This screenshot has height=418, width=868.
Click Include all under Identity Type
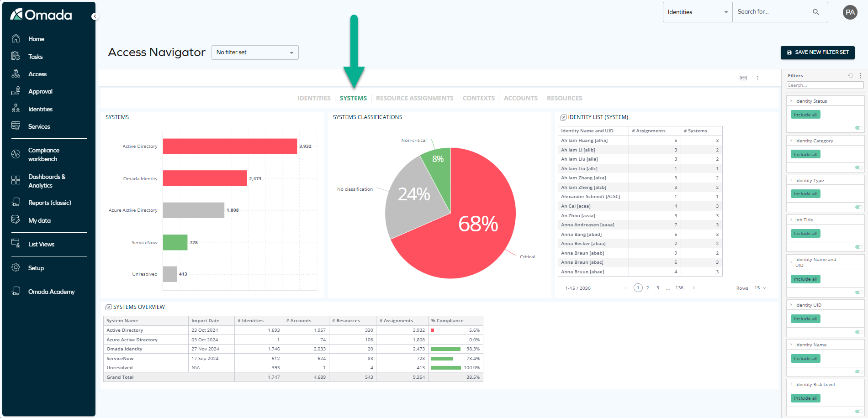805,194
